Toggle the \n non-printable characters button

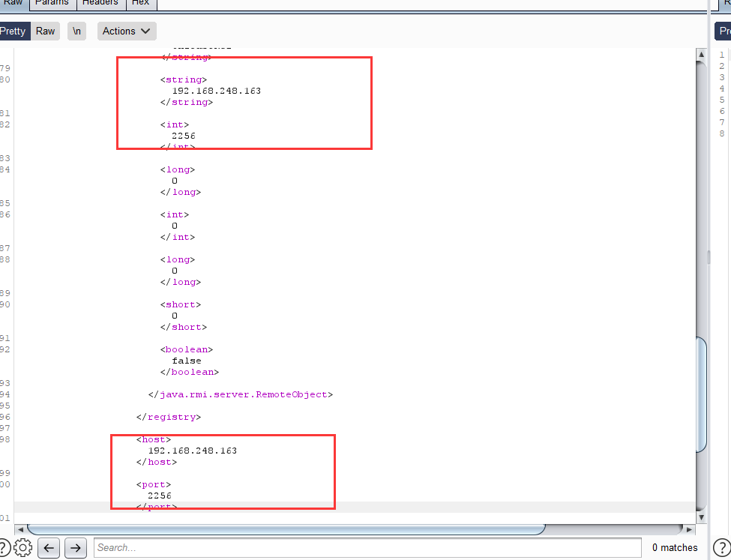(77, 31)
